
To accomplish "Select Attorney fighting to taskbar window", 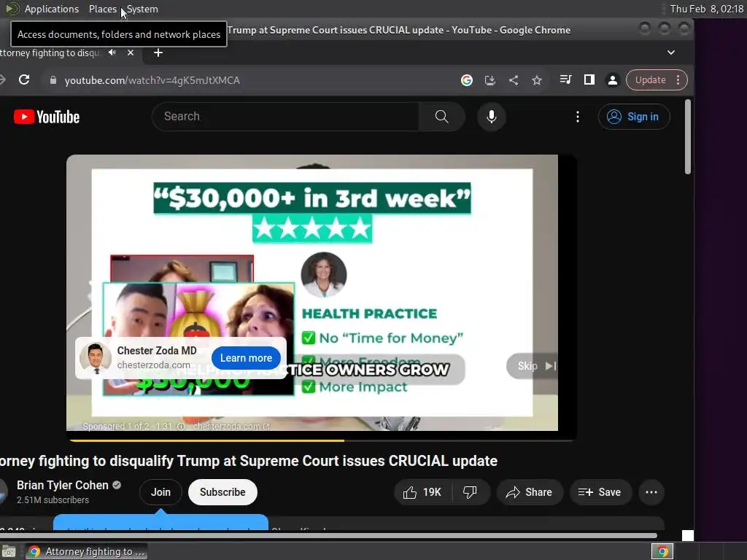I will point(86,551).
